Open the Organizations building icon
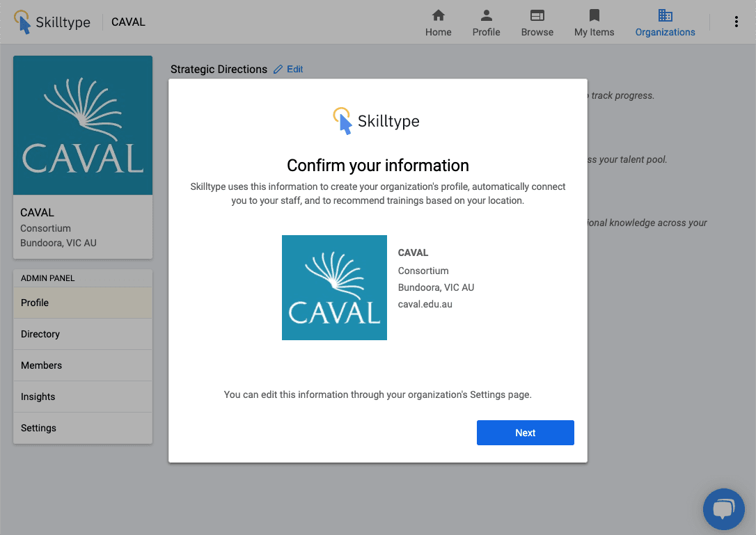The width and height of the screenshot is (756, 535). click(665, 15)
